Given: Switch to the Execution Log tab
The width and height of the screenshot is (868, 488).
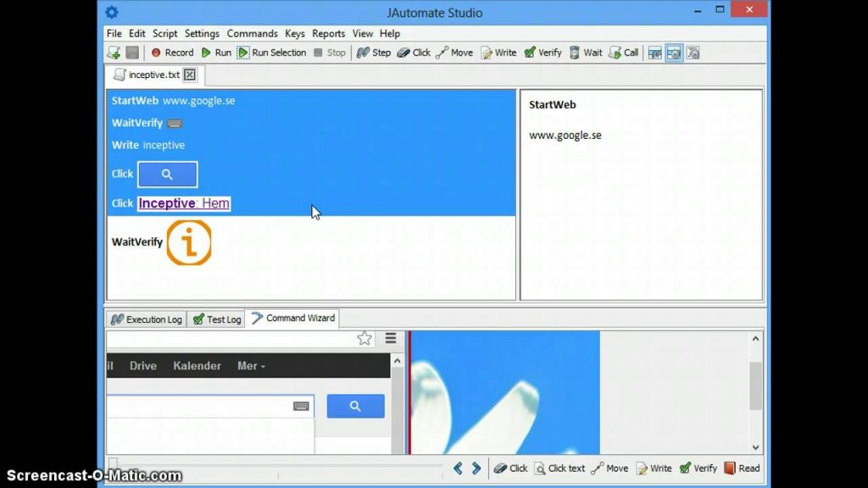Looking at the screenshot, I should pos(147,319).
